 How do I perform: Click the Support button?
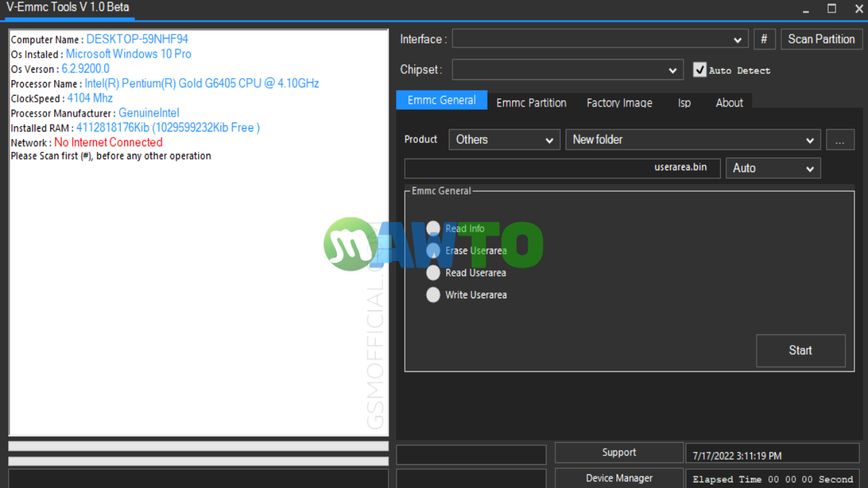point(619,453)
